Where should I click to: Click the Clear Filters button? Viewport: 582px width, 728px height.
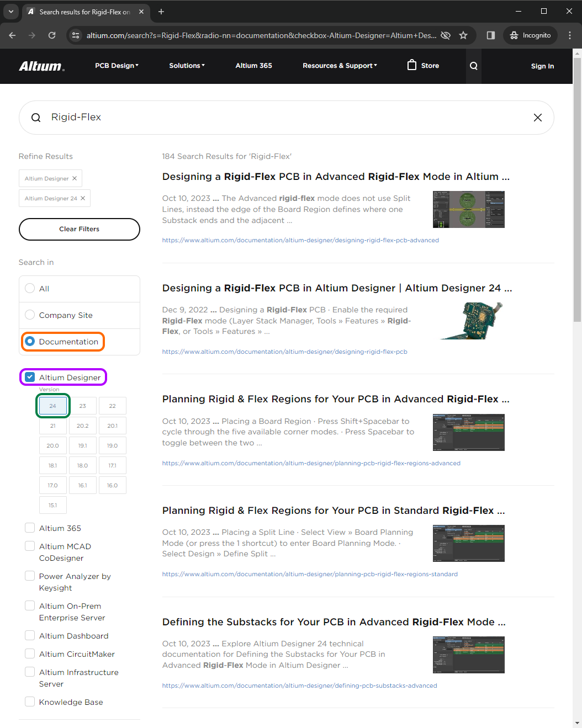pos(80,229)
